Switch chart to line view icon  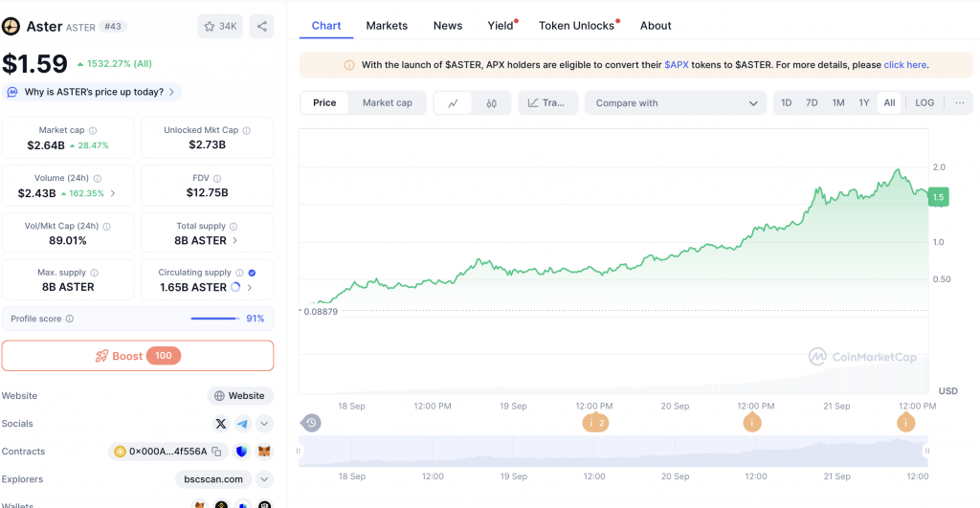click(x=453, y=103)
